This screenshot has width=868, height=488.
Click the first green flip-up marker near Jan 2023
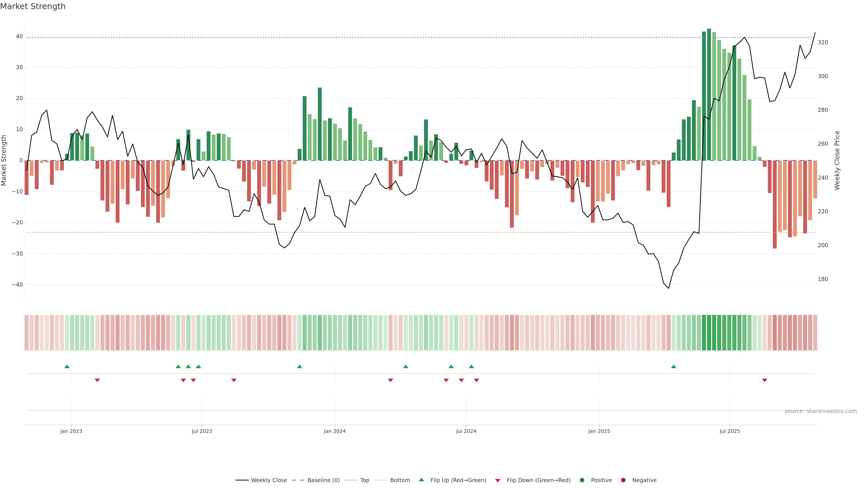click(x=67, y=366)
